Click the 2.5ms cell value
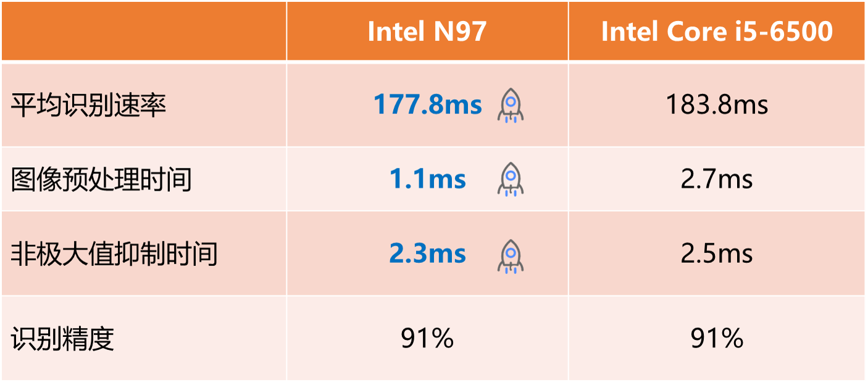This screenshot has height=382, width=868. tap(717, 254)
